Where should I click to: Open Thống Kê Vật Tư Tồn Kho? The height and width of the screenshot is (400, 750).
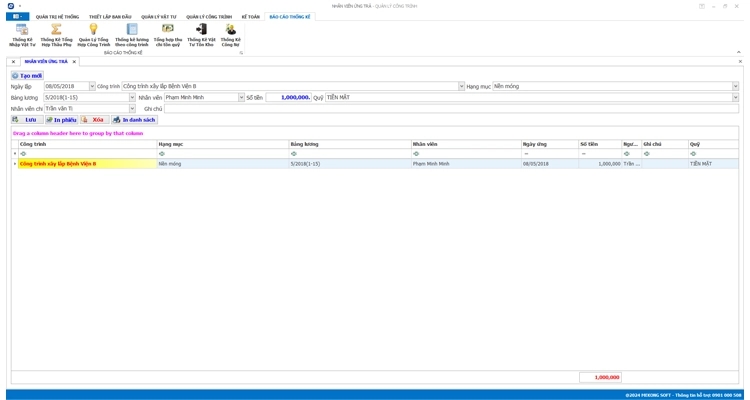(x=201, y=35)
